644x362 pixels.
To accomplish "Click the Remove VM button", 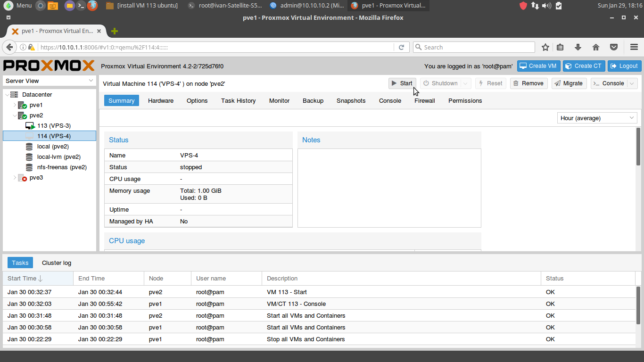I will tap(528, 83).
